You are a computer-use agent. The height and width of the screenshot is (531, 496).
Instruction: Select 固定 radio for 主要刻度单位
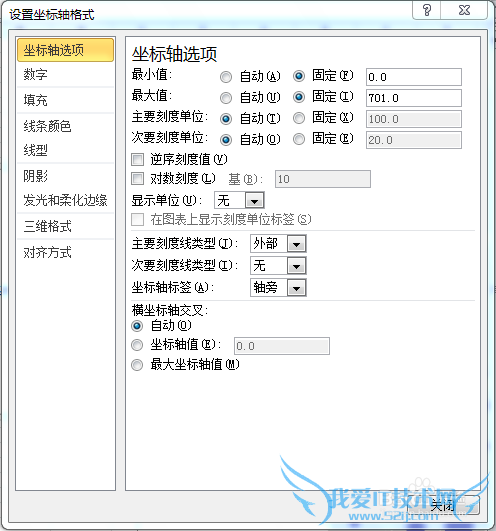[x=299, y=118]
